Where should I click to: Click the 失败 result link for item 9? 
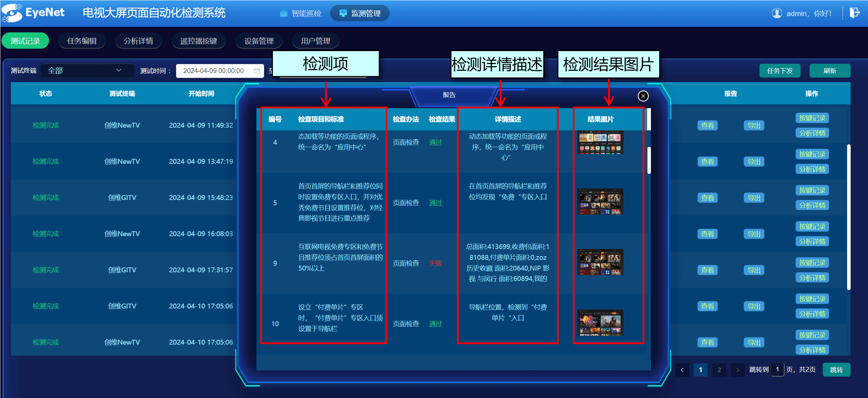(435, 263)
